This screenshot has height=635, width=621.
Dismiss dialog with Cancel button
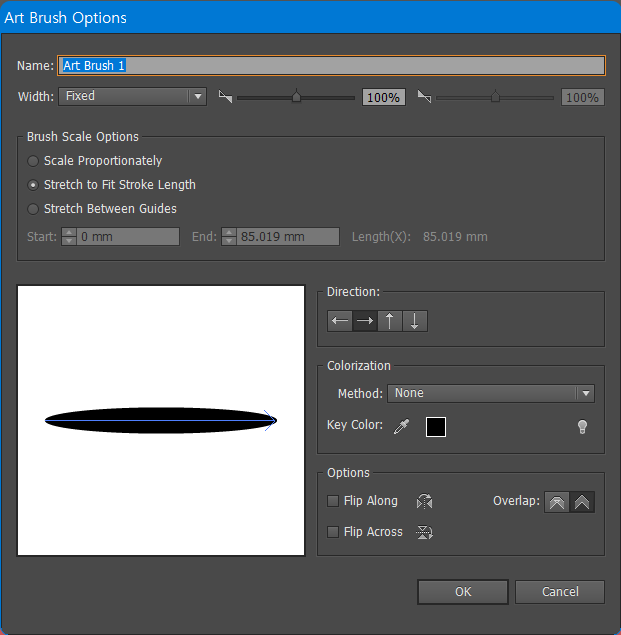[560, 592]
